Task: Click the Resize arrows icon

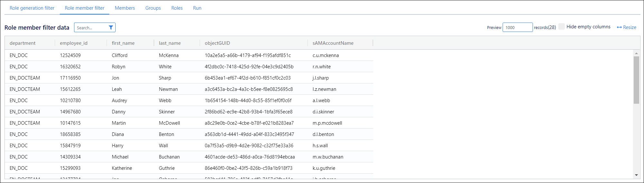Action: pos(619,27)
